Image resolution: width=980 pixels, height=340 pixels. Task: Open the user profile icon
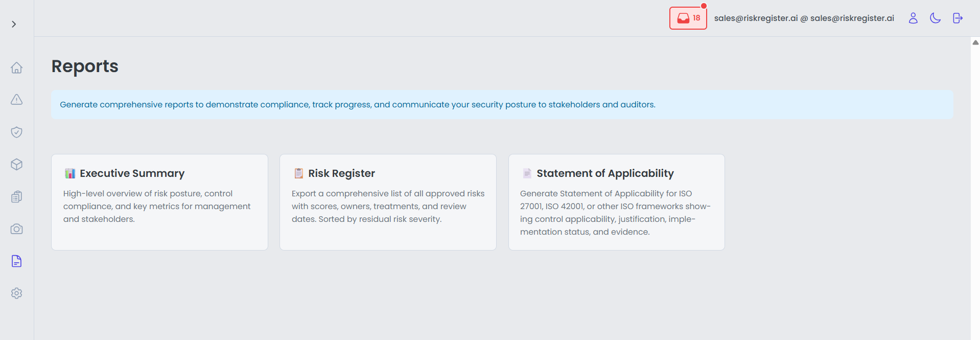913,18
